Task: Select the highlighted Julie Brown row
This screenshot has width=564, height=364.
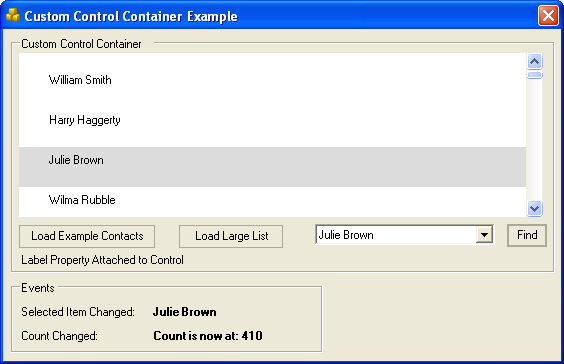Action: pyautogui.click(x=272, y=167)
